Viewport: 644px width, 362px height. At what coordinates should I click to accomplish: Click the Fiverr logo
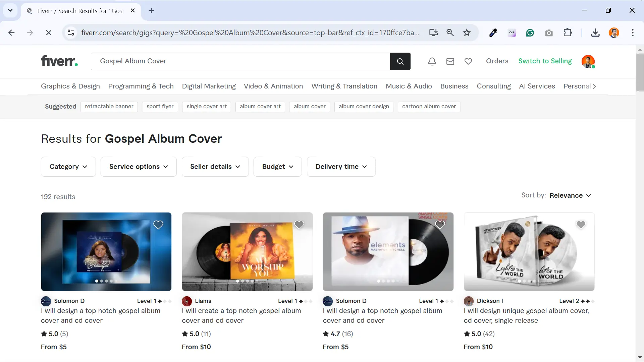click(x=59, y=61)
